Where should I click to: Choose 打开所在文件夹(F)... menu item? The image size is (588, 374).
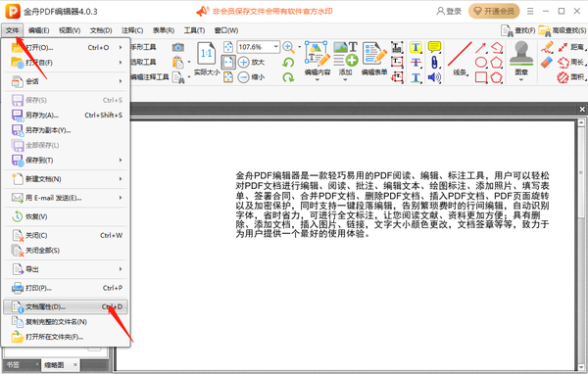tap(66, 337)
